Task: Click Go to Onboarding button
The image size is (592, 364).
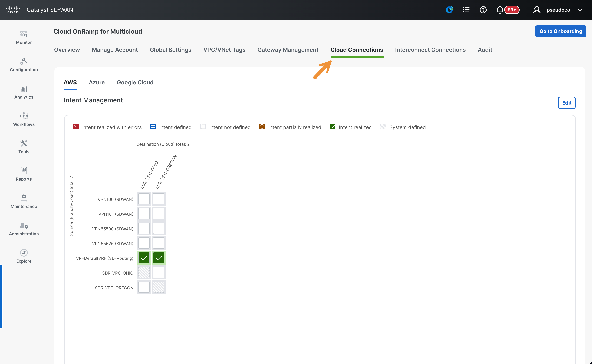Action: 561,31
